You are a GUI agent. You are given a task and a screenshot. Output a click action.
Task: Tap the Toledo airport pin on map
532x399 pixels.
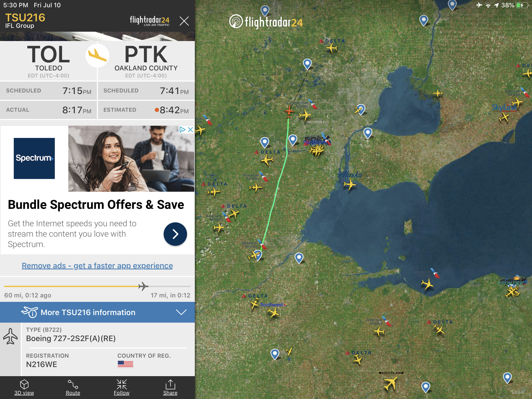(257, 255)
